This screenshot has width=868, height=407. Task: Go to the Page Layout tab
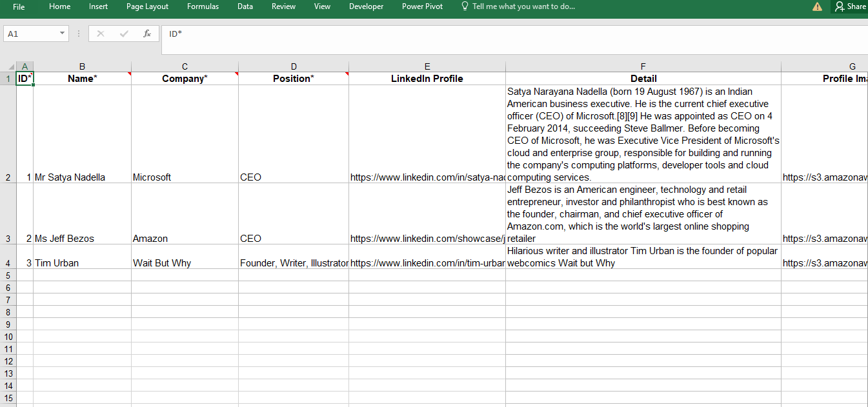coord(147,6)
